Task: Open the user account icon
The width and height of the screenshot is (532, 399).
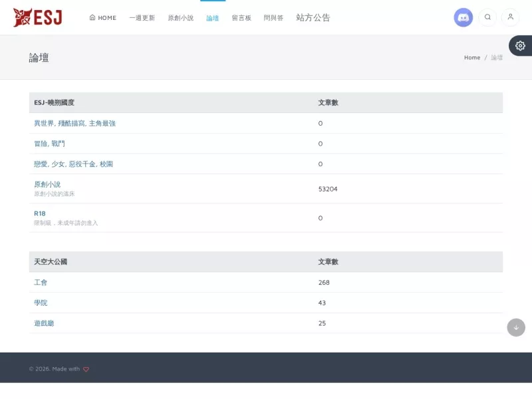Action: pos(510,17)
